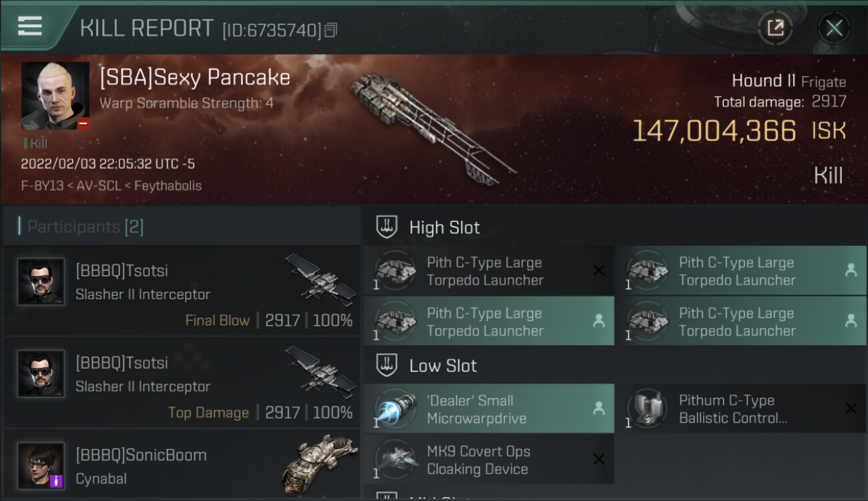
Task: Open SonicBoom's Cynabal participant entry
Action: [182, 466]
